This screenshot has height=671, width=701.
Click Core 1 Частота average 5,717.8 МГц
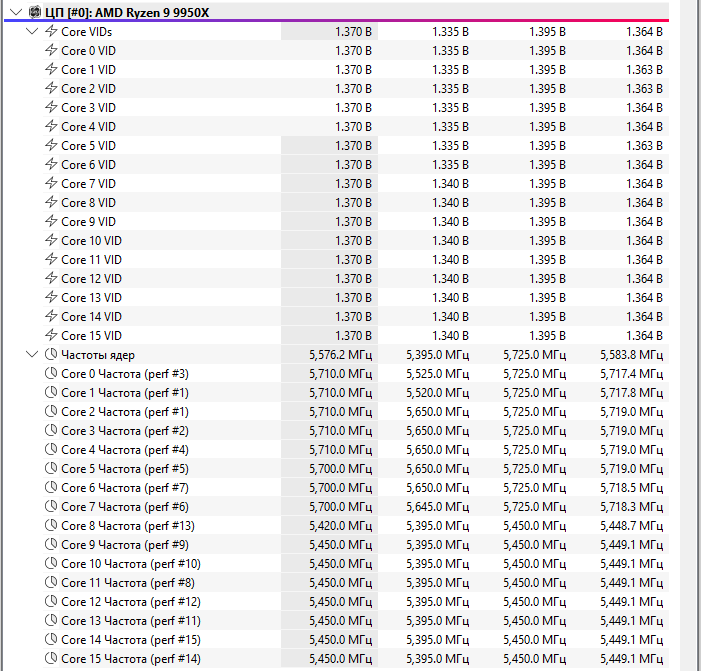pos(631,393)
